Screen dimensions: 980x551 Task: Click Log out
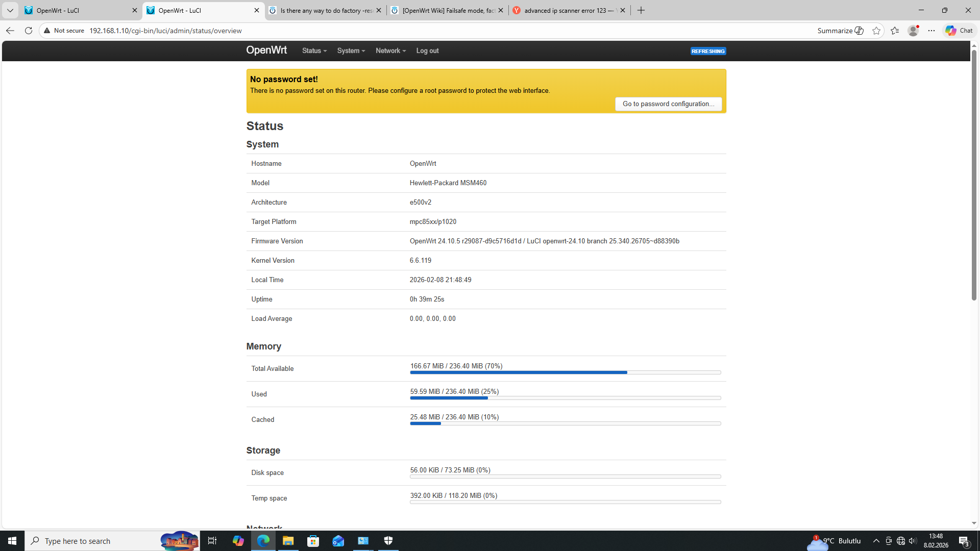[x=427, y=51]
